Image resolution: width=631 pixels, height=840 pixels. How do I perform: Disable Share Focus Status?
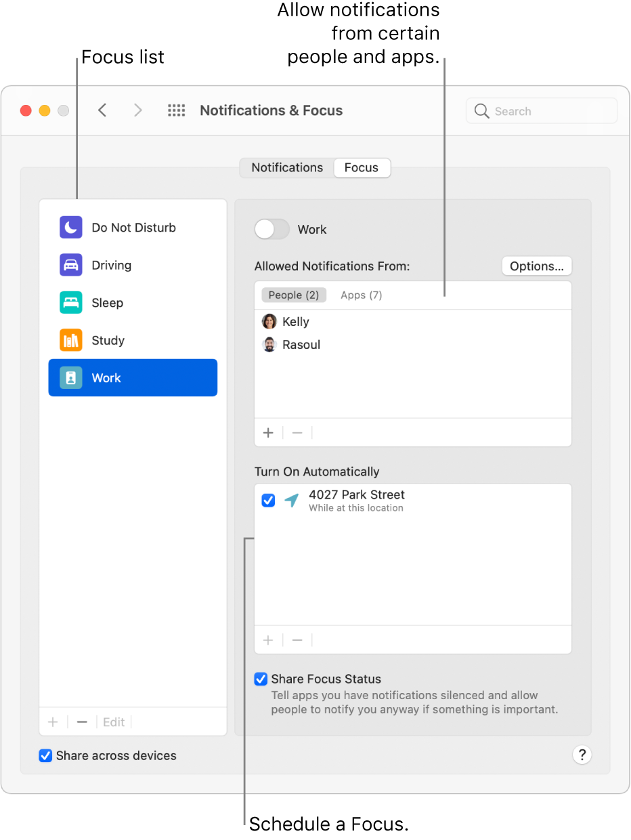point(261,679)
